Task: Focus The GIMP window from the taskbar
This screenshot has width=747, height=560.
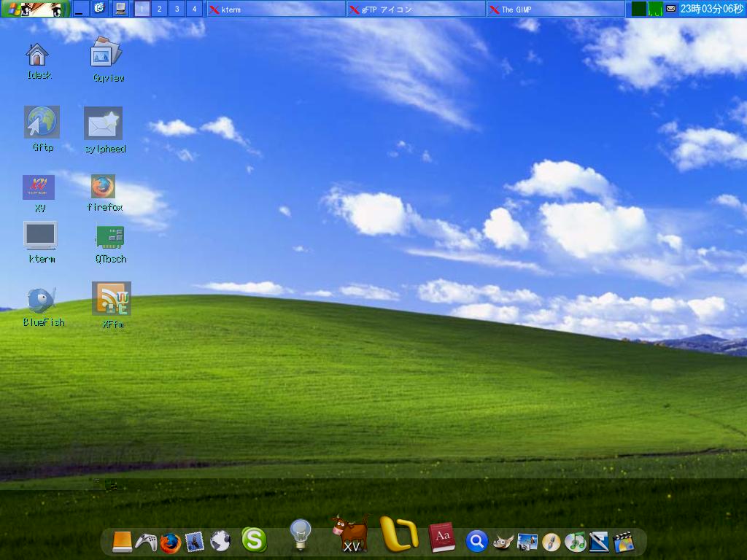Action: 554,9
